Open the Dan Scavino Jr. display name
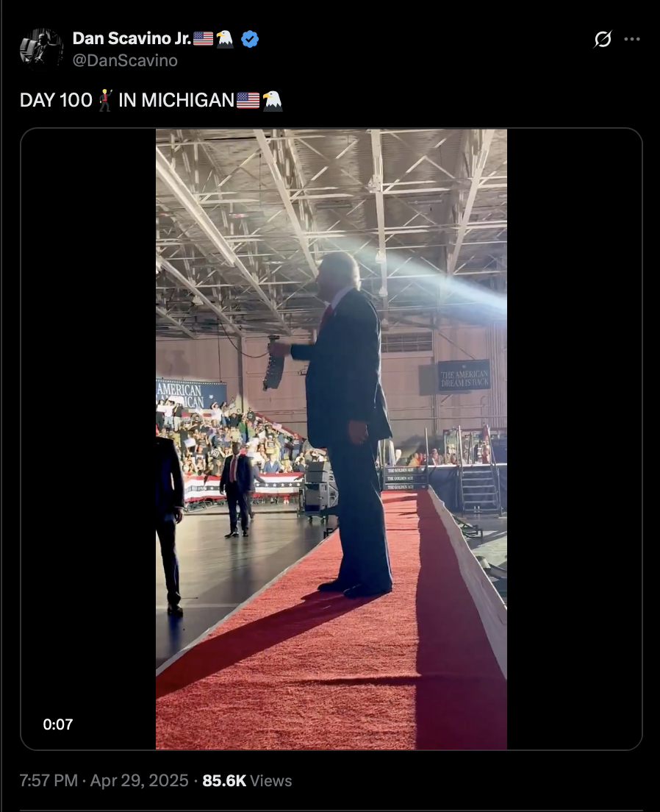Viewport: 660px width, 812px height. click(x=132, y=38)
